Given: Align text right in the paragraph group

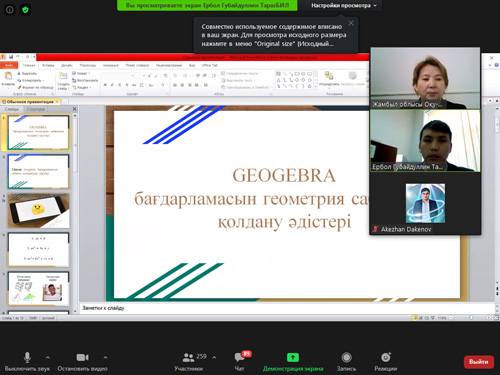Looking at the screenshot, I should 189,85.
